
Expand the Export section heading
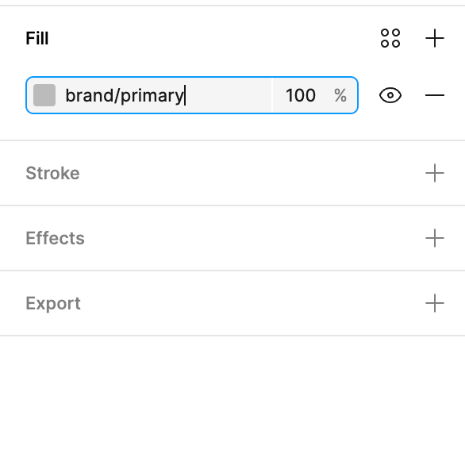click(x=53, y=303)
